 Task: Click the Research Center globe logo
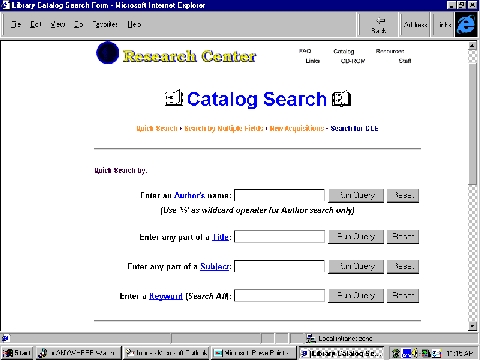107,53
